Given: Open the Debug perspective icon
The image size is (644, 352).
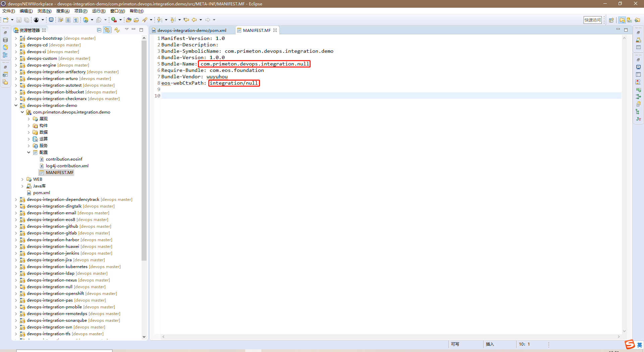Looking at the screenshot, I should pyautogui.click(x=637, y=20).
